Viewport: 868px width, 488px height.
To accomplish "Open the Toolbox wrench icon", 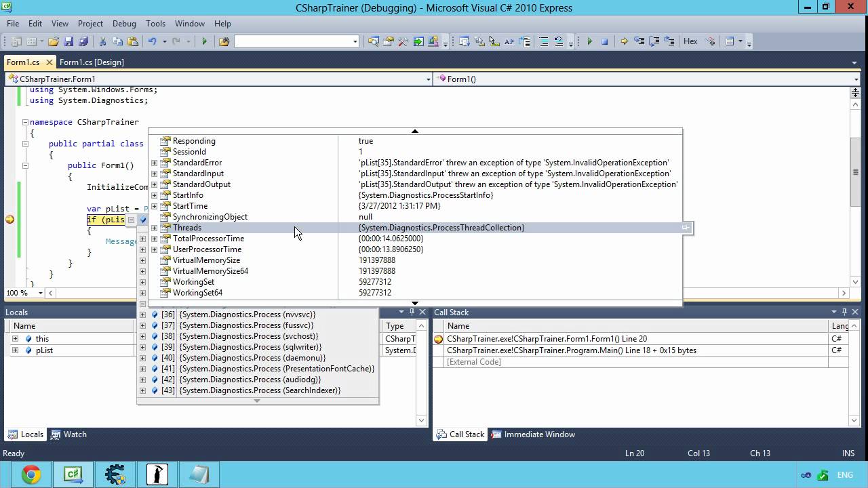I will click(x=403, y=41).
